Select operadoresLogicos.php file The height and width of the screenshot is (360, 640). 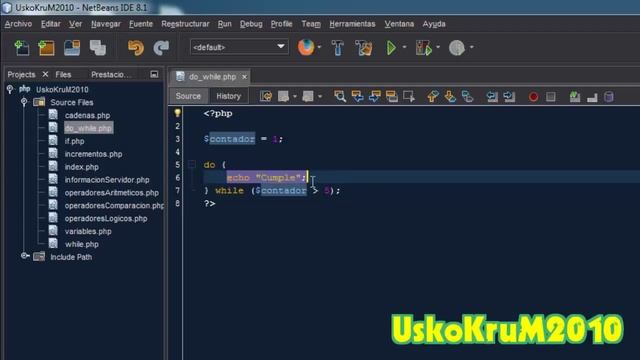[106, 218]
